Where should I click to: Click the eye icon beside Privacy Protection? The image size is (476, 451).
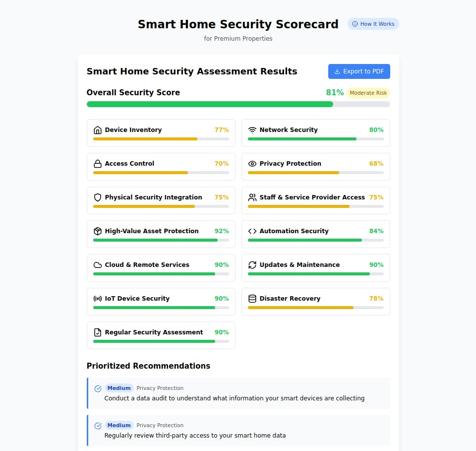(252, 163)
